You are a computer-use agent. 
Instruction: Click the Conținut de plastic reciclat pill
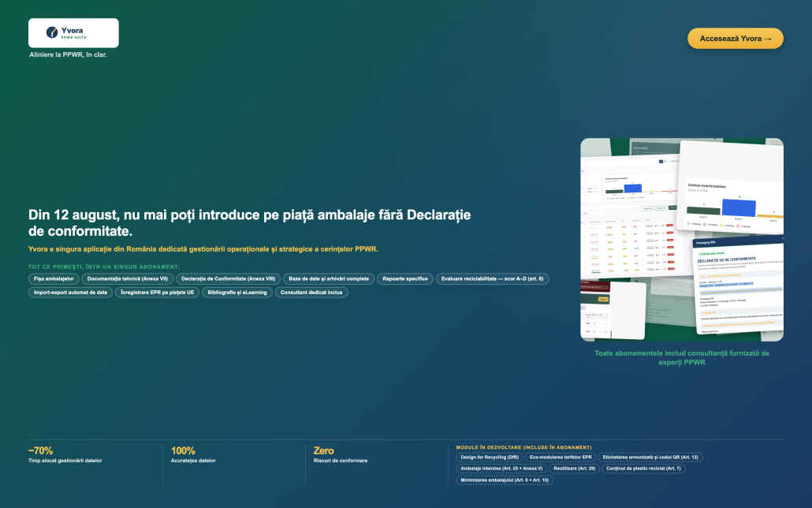tap(644, 469)
